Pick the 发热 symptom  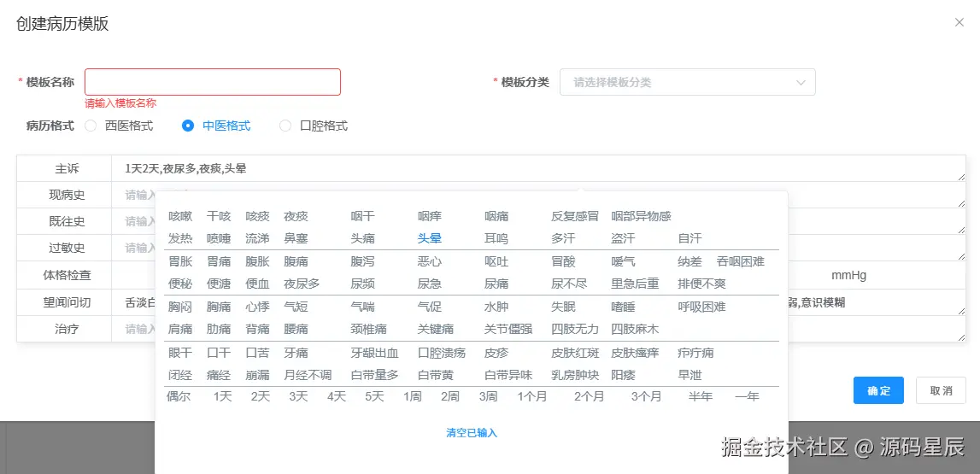[180, 238]
